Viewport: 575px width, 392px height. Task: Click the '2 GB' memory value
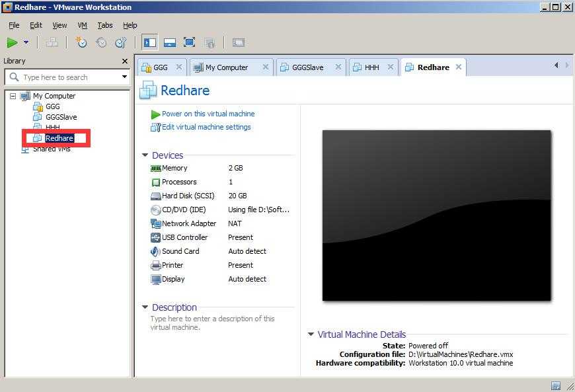click(235, 168)
